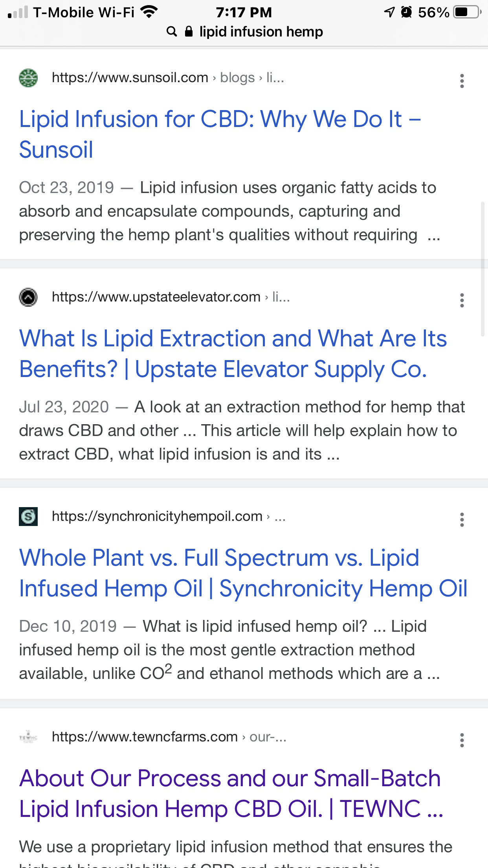Screen dimensions: 488x868
Task: Tap the Synchronicity Hemp Oil favicon
Action: (28, 516)
